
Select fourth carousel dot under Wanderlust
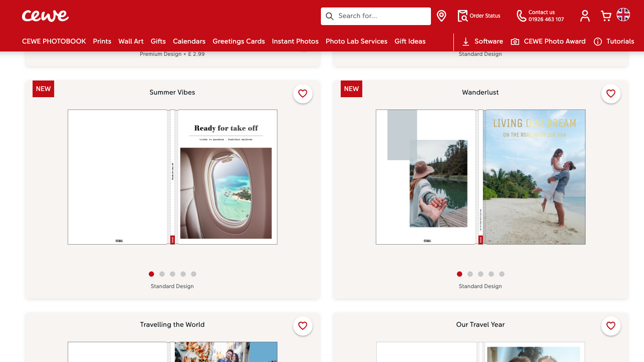pos(491,274)
